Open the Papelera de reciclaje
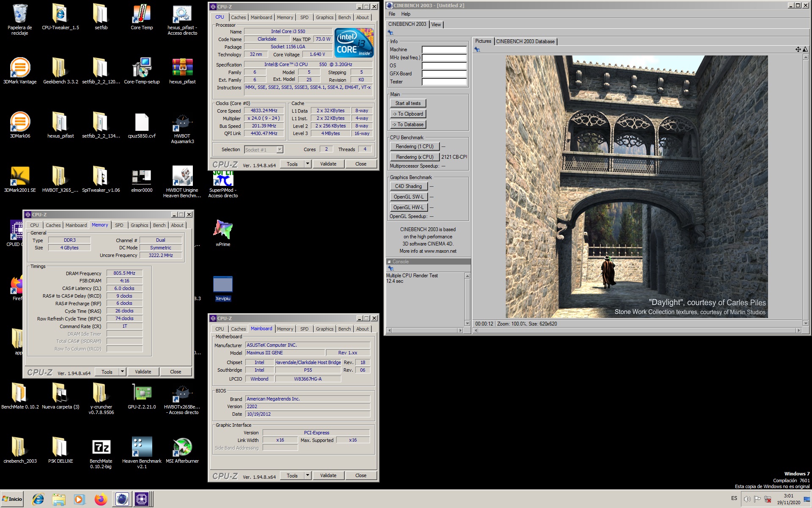 click(x=20, y=19)
